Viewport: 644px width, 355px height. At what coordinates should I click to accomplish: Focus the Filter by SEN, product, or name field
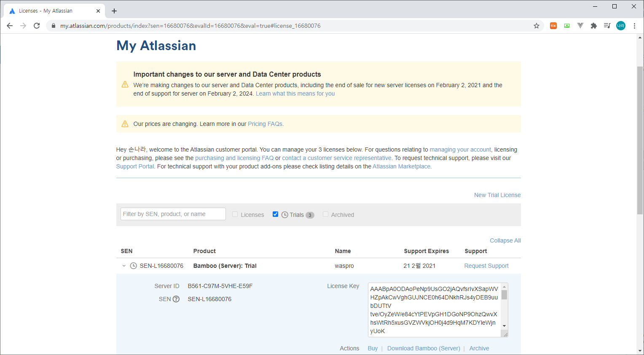(173, 214)
